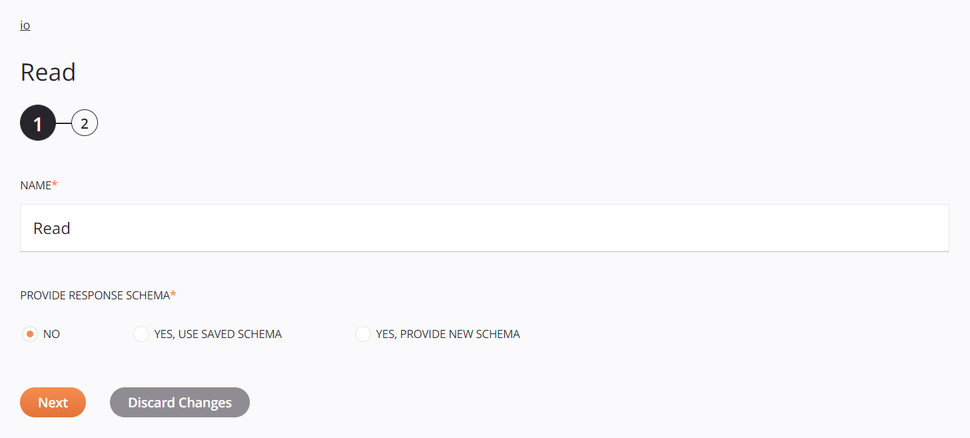The width and height of the screenshot is (970, 438).
Task: Click the empty right side of Name field
Action: (x=800, y=228)
